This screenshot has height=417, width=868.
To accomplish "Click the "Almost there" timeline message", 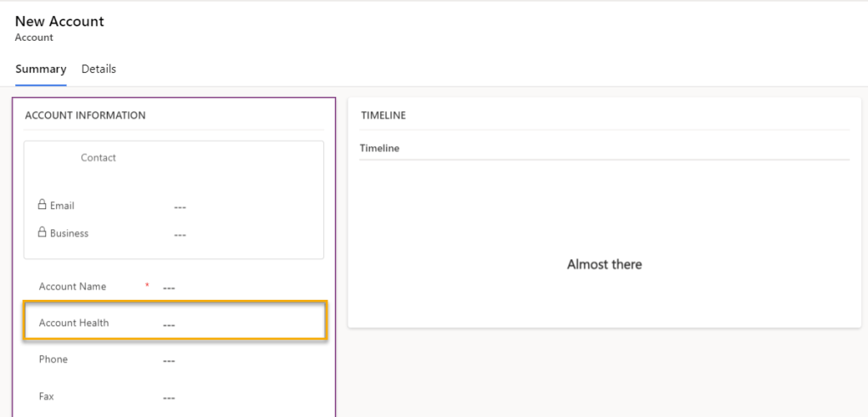I will point(604,264).
